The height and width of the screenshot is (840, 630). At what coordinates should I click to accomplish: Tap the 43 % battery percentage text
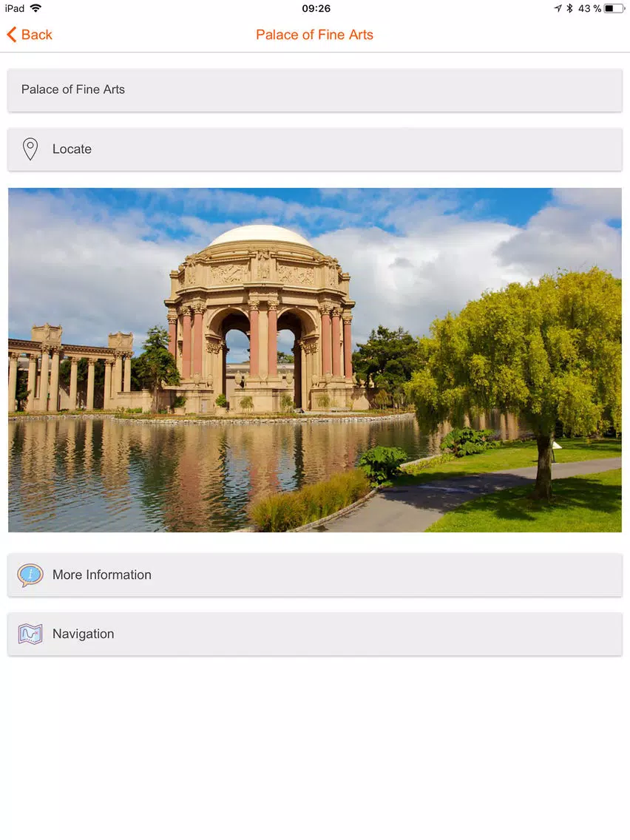tap(589, 8)
